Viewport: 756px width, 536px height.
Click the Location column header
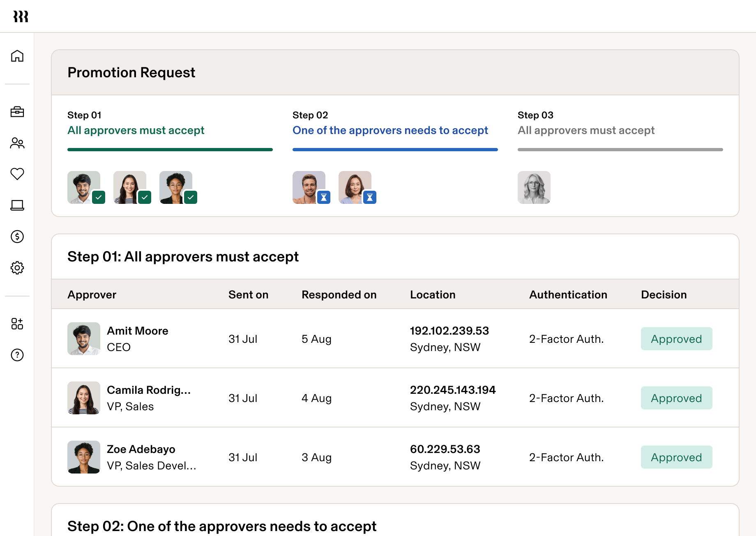[x=433, y=295]
